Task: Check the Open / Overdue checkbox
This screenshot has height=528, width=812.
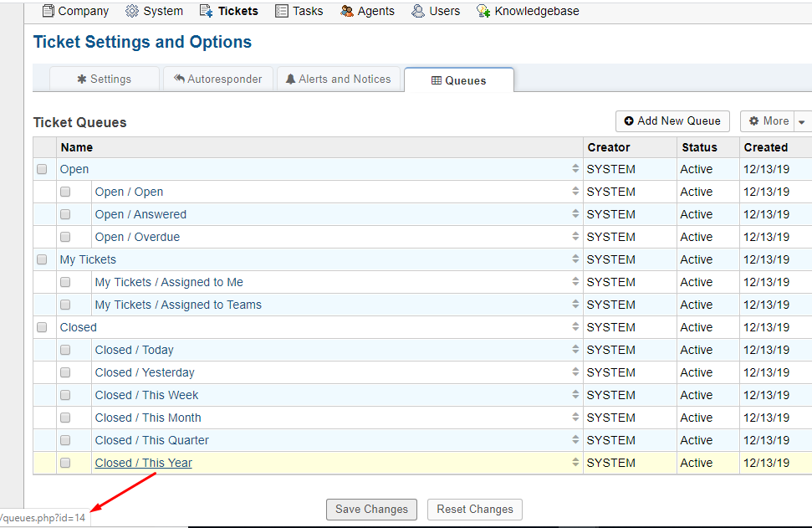Action: (65, 237)
